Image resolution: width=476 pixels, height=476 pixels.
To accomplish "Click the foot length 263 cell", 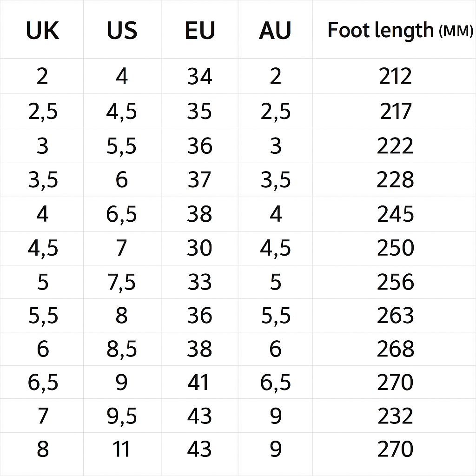I will (x=395, y=316).
